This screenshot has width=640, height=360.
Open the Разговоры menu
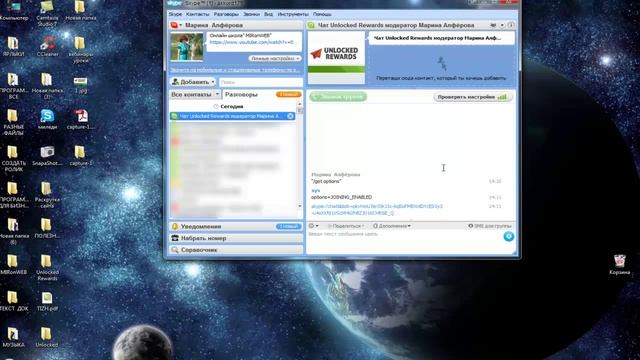[x=226, y=14]
